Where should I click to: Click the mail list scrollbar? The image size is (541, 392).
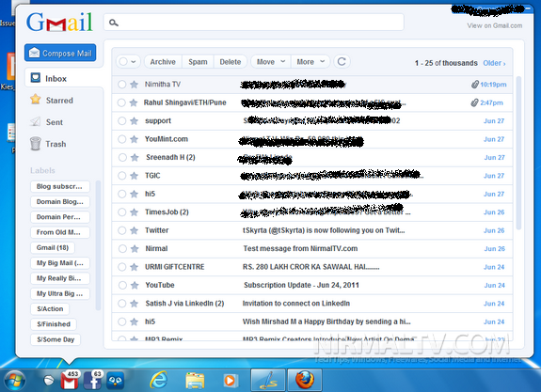(x=518, y=153)
